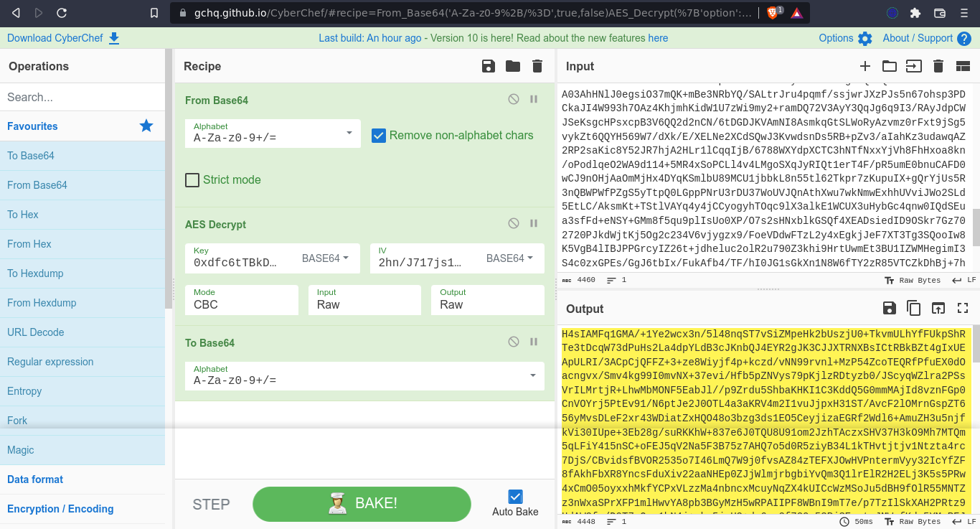Enable the Strict mode checkbox
Image resolution: width=980 pixels, height=529 pixels.
192,180
